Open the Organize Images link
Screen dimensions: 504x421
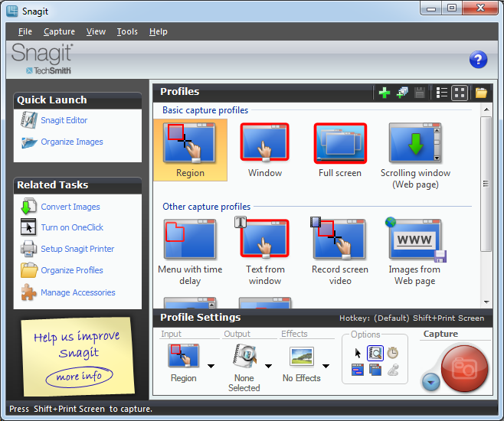(72, 142)
